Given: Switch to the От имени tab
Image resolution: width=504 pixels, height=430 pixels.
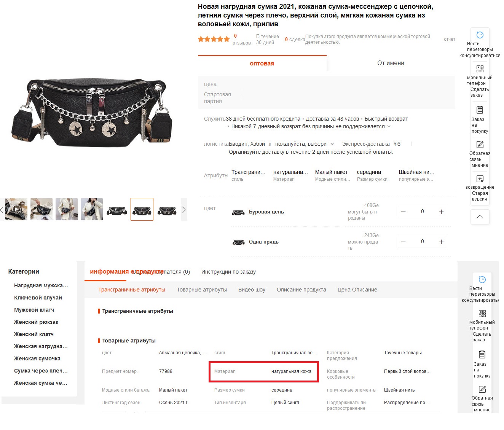Looking at the screenshot, I should 391,63.
